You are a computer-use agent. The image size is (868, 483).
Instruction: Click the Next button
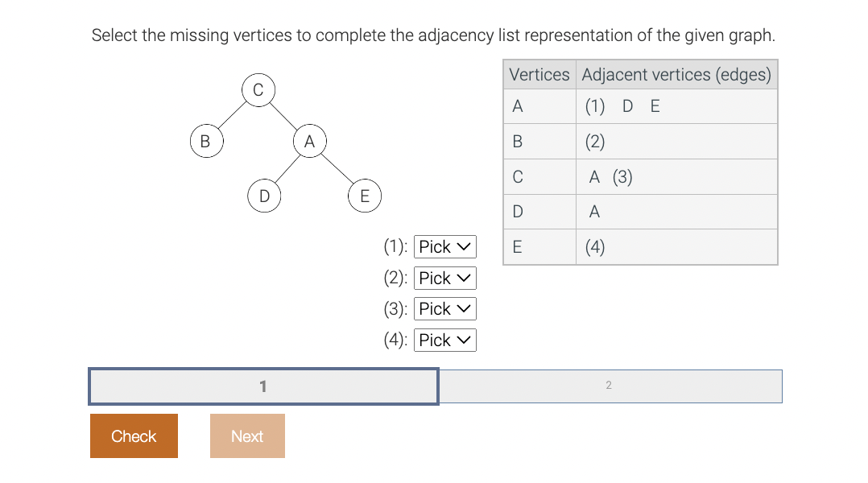point(247,436)
